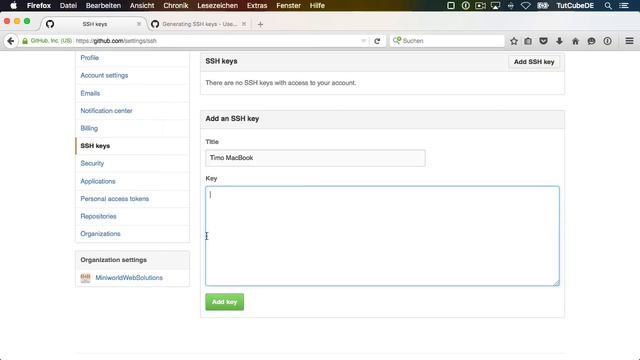Open the Billing settings link
This screenshot has width=640, height=360.
coord(89,128)
